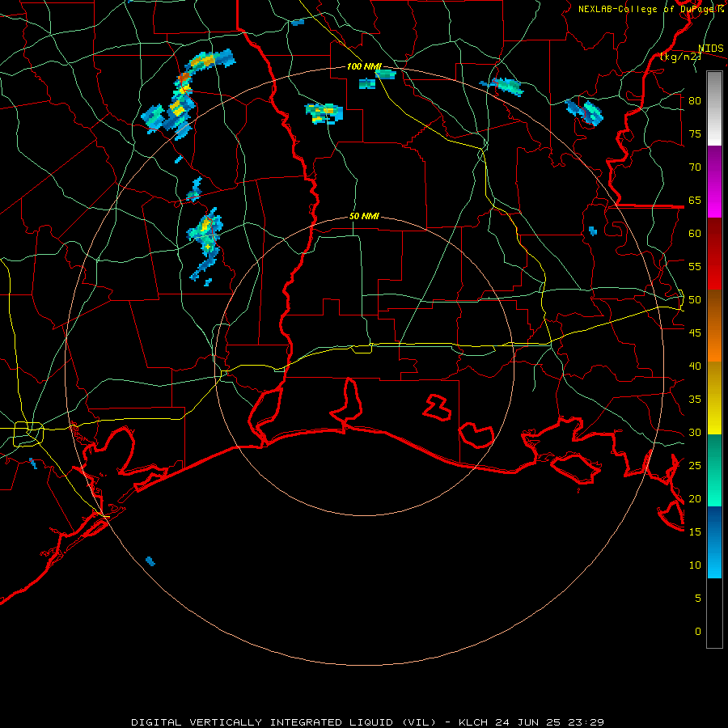728x728 pixels.
Task: Click the 25 value on color scale
Action: [695, 466]
